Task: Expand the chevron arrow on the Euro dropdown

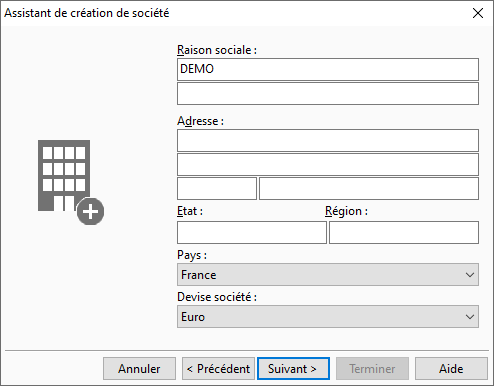Action: click(470, 317)
